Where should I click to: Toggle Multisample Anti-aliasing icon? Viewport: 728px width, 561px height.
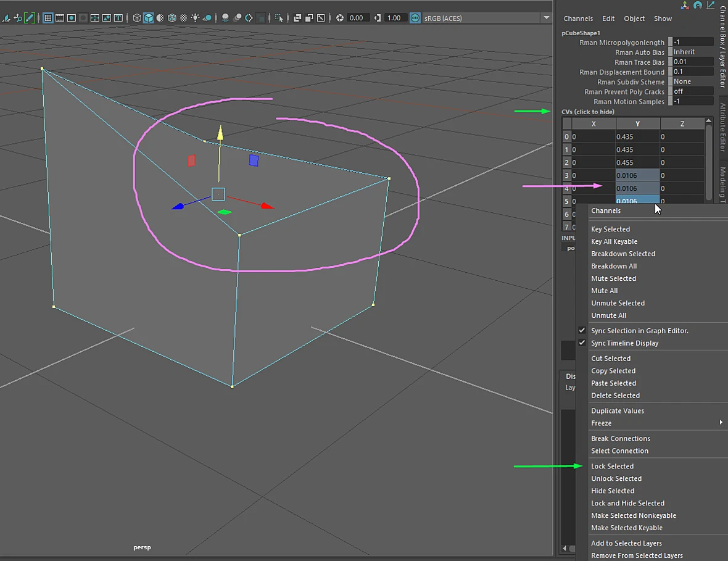pyautogui.click(x=249, y=18)
